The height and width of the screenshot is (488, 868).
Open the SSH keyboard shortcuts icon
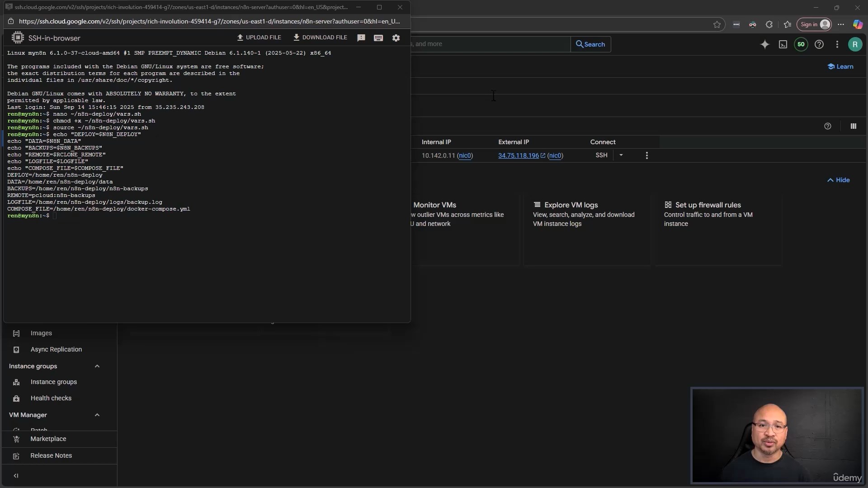point(378,38)
